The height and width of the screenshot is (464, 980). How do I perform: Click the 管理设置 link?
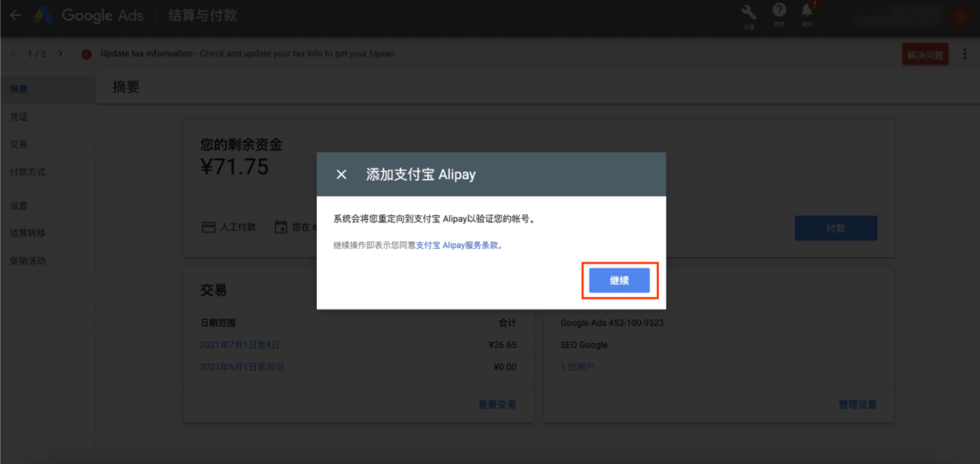click(x=857, y=405)
